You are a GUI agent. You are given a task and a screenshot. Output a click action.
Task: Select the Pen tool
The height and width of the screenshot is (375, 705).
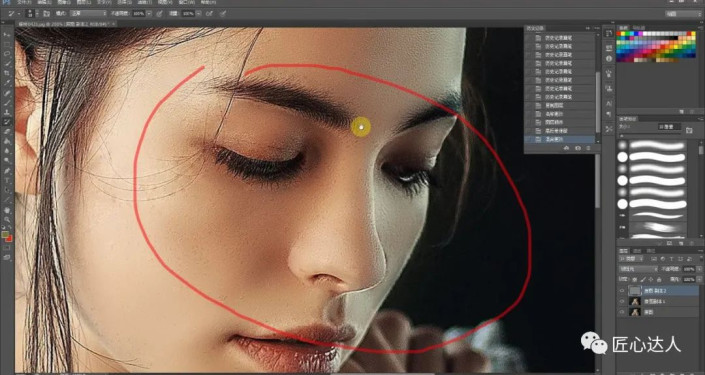[7, 170]
